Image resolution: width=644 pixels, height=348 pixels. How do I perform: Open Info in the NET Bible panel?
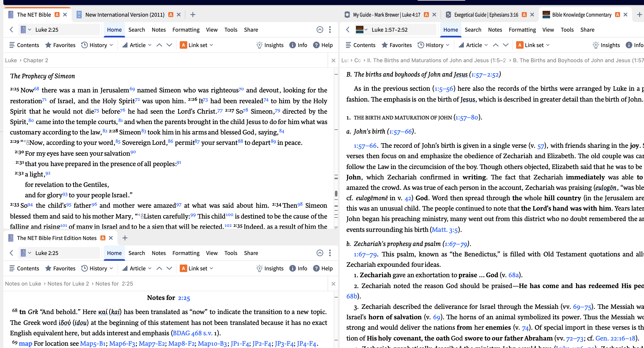coord(298,45)
